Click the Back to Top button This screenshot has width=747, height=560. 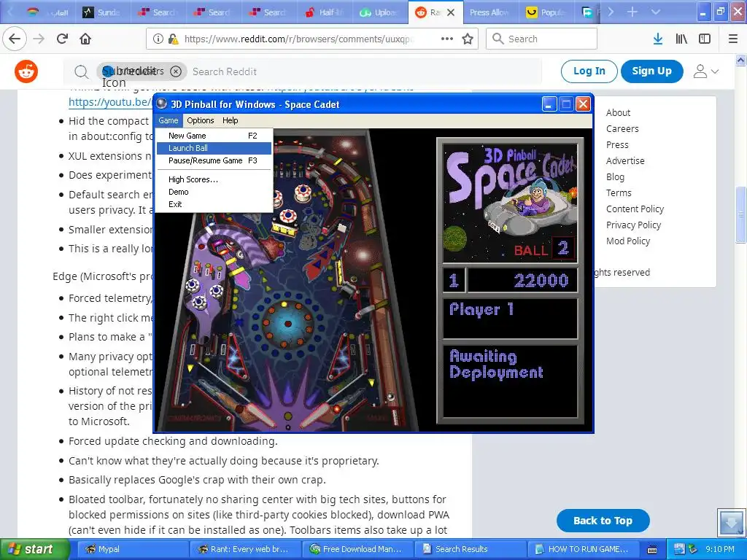click(603, 521)
